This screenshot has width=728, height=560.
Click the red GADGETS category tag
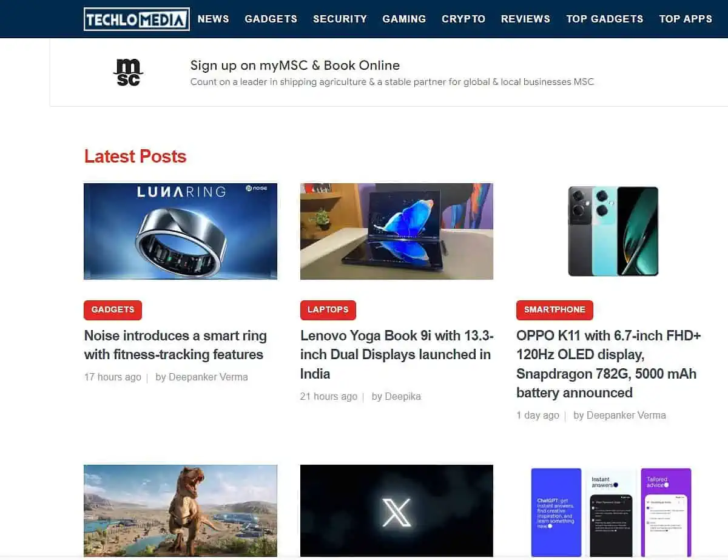point(113,310)
